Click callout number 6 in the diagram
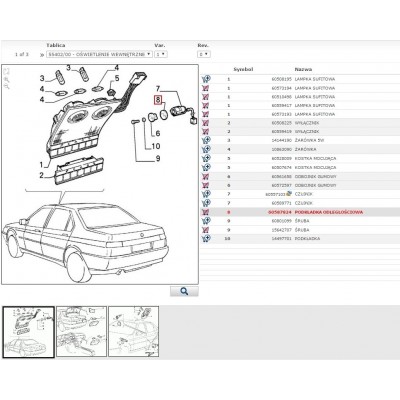This screenshot has width=400, height=400. pos(158,133)
